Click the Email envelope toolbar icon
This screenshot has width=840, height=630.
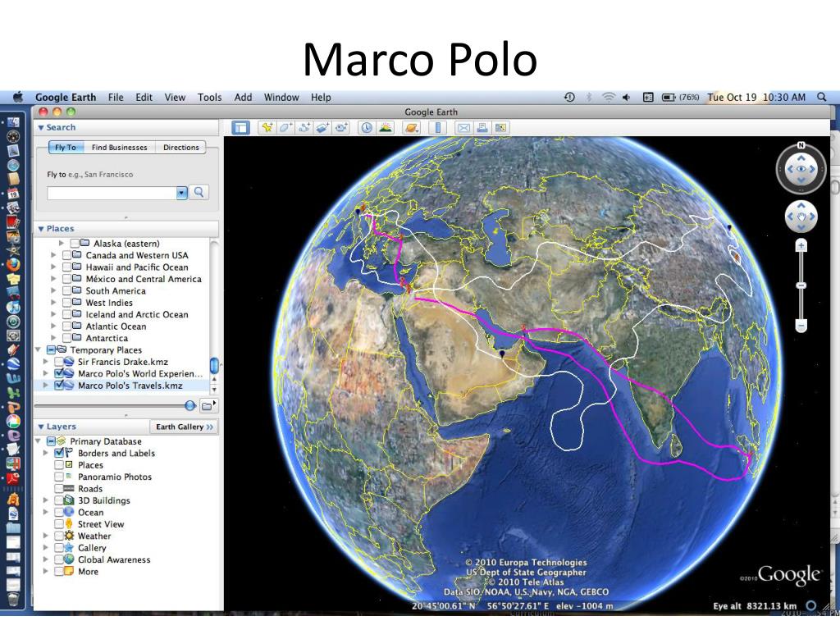tap(463, 127)
